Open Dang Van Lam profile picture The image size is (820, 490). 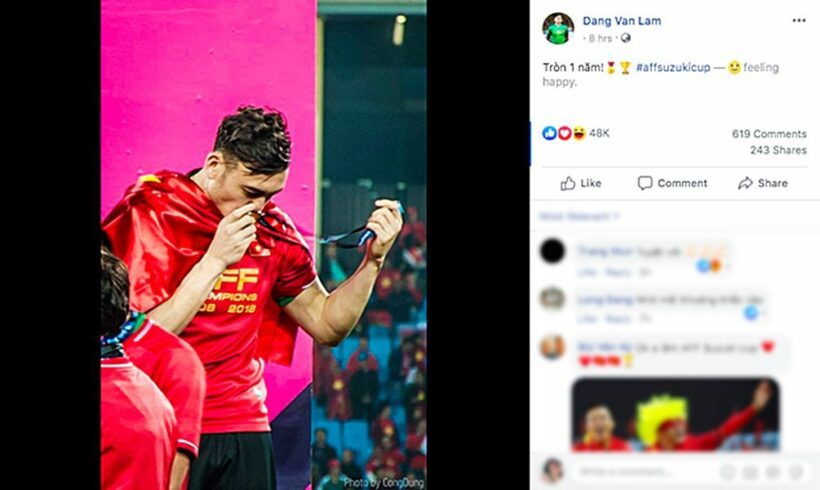(x=558, y=28)
